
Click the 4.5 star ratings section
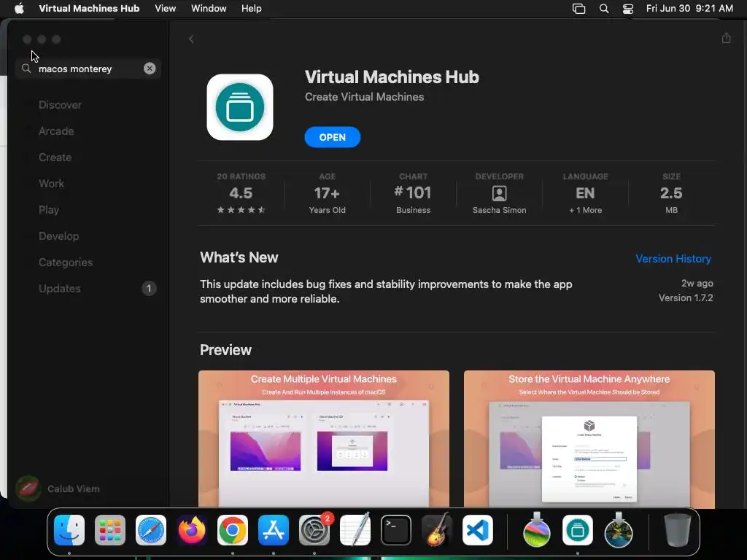pyautogui.click(x=241, y=193)
